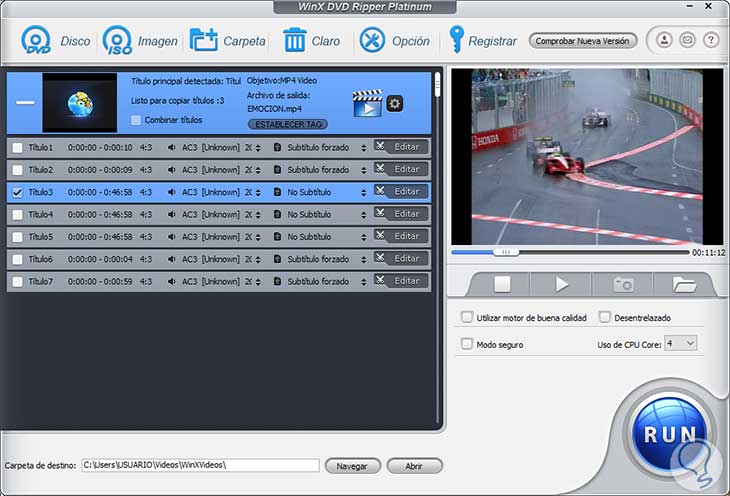Open subtitle selector on Título3 row

pyautogui.click(x=364, y=193)
